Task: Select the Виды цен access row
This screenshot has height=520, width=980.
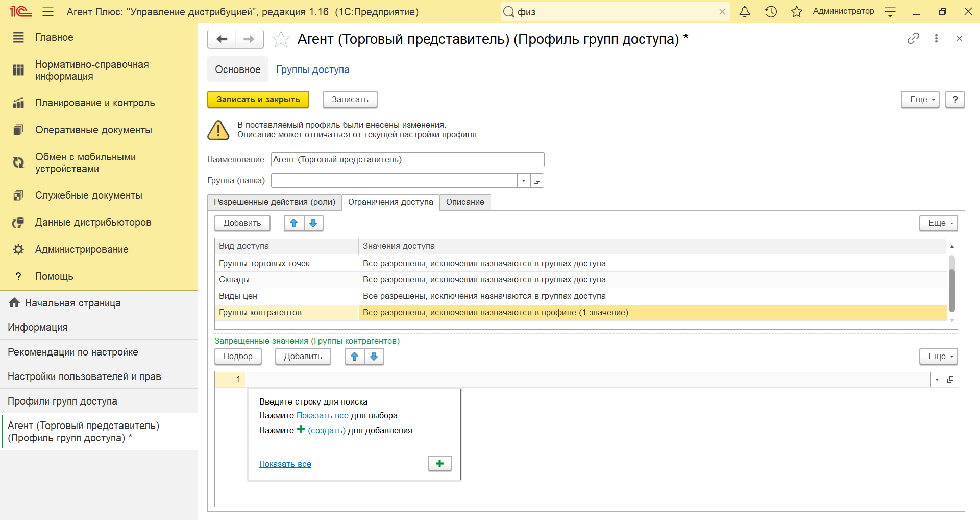Action: point(581,296)
